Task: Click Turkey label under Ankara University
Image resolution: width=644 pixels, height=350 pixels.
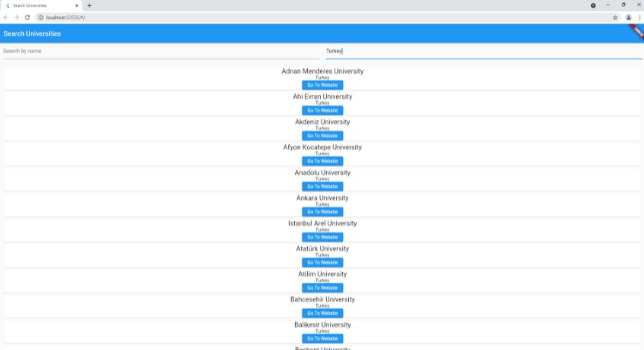Action: 322,204
